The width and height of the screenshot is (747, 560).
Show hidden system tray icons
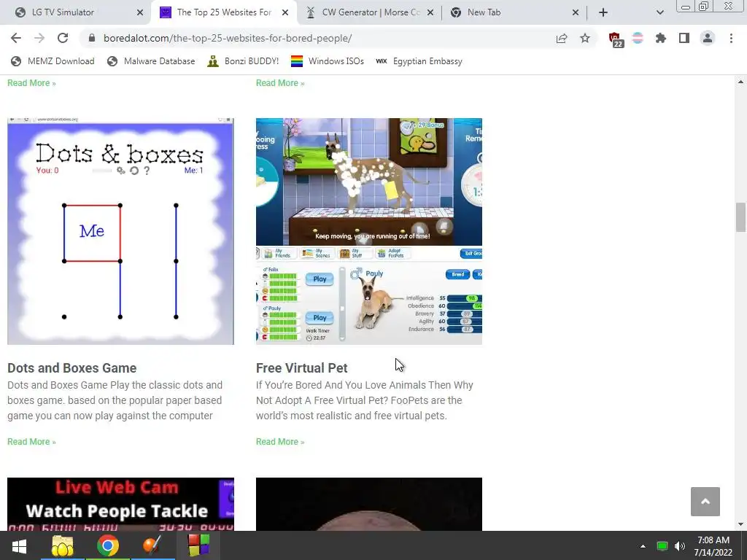tap(643, 546)
